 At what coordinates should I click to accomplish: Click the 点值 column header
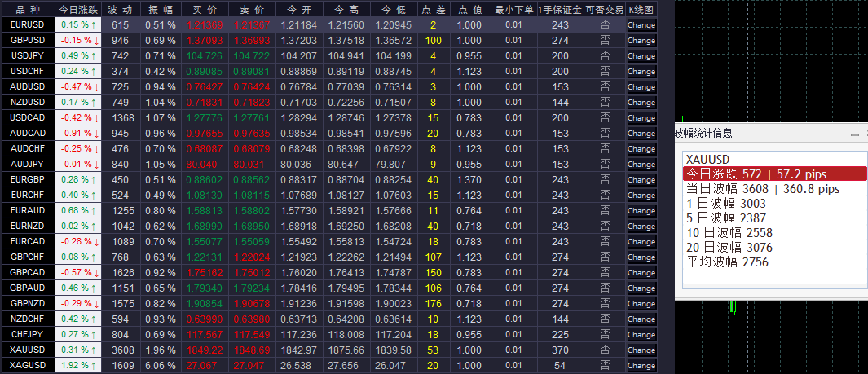click(x=470, y=10)
